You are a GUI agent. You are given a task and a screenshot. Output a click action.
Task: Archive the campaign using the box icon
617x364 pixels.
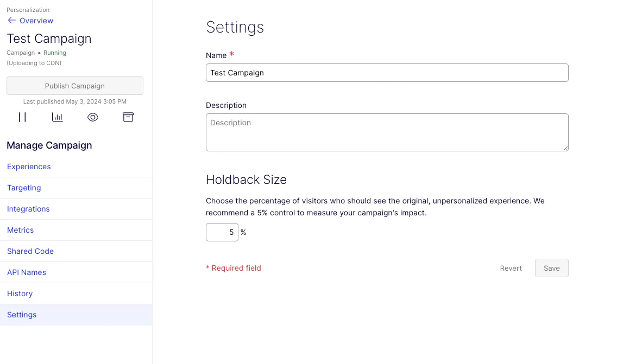coord(128,117)
